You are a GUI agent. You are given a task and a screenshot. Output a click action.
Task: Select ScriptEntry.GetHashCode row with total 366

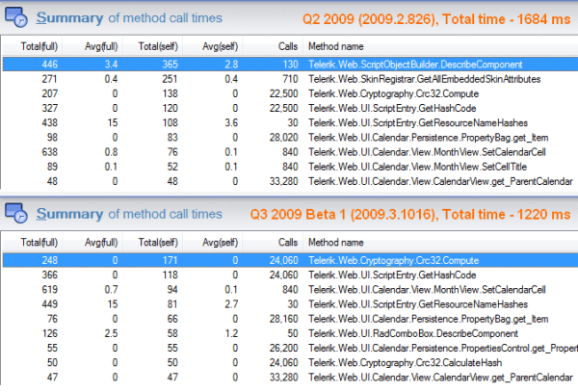coord(291,274)
